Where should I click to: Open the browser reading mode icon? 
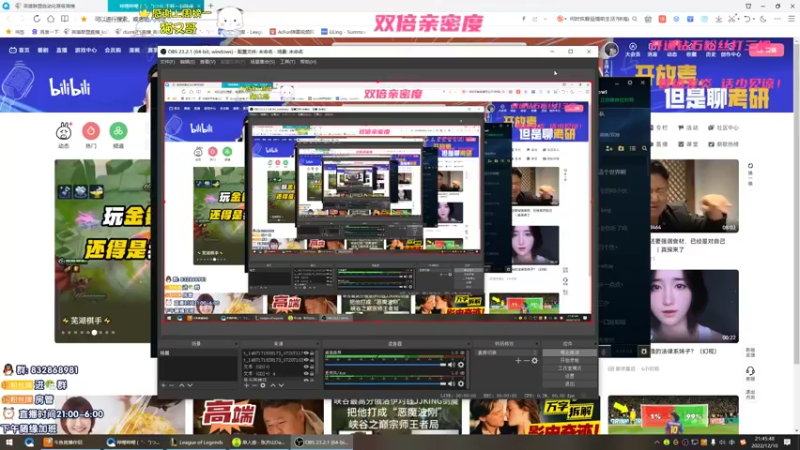(65, 19)
